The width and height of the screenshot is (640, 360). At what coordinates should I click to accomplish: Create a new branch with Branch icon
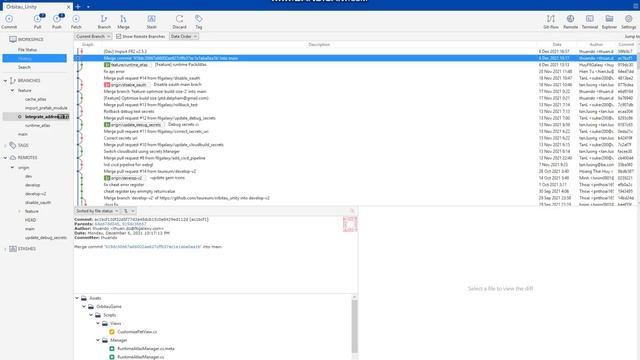coord(104,19)
